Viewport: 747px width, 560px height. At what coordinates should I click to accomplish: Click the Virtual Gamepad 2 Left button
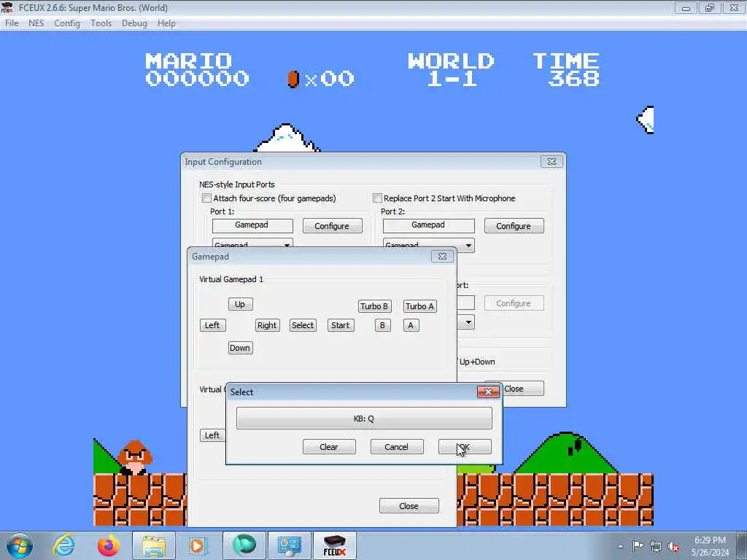tap(212, 435)
